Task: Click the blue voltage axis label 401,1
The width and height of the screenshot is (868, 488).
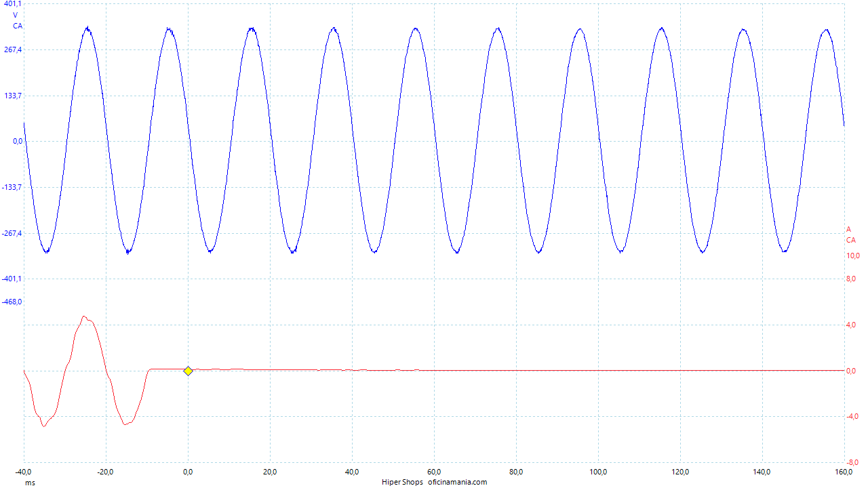Action: [x=14, y=4]
